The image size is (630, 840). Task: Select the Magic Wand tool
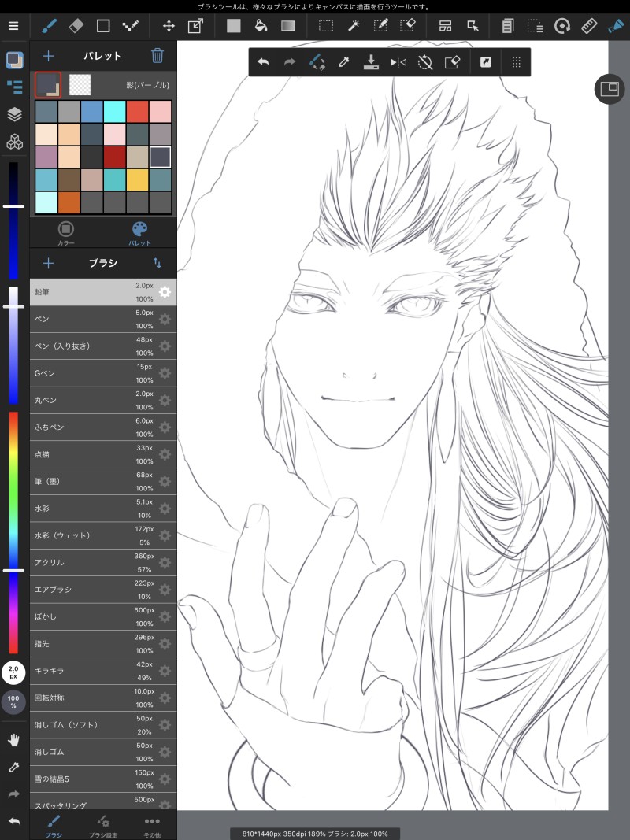[354, 26]
